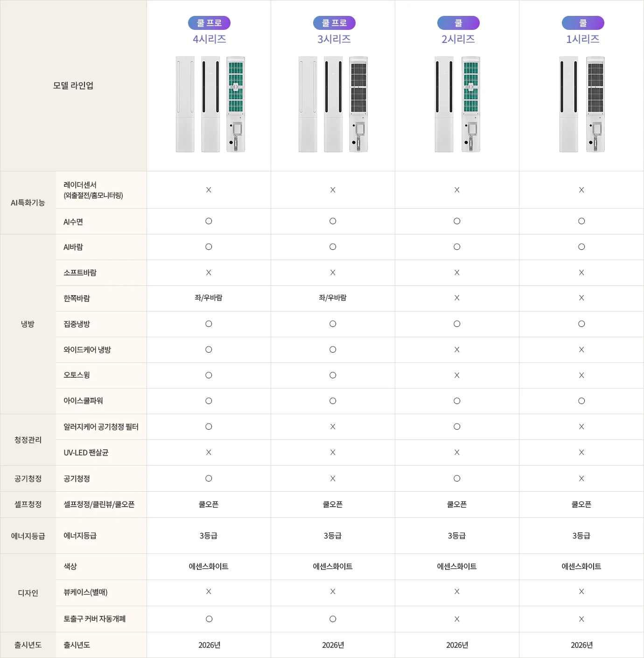Click the circle mark for 토출구 커버 자동개폐 under 4시리즈

pos(209,619)
